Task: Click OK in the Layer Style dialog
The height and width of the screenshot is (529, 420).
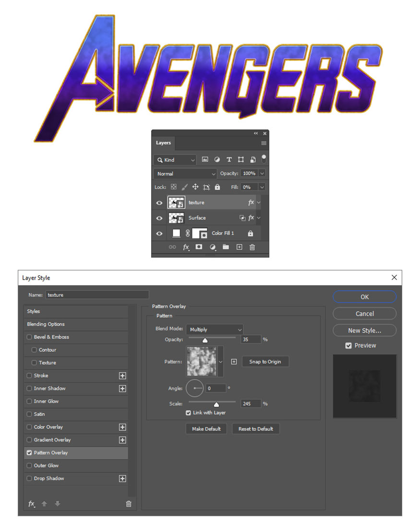Action: pyautogui.click(x=364, y=297)
